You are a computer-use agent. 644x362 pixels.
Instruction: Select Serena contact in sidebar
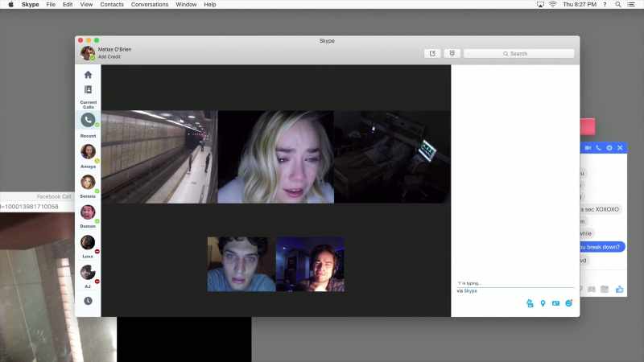tap(88, 186)
